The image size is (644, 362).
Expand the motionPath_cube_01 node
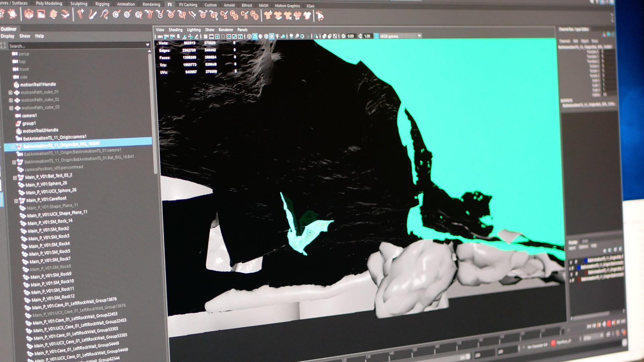(x=10, y=93)
